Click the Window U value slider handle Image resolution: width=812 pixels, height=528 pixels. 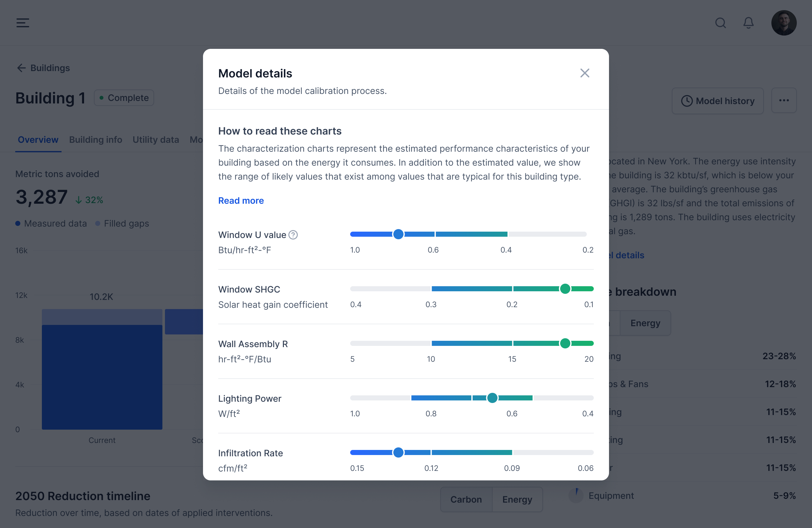coord(398,234)
